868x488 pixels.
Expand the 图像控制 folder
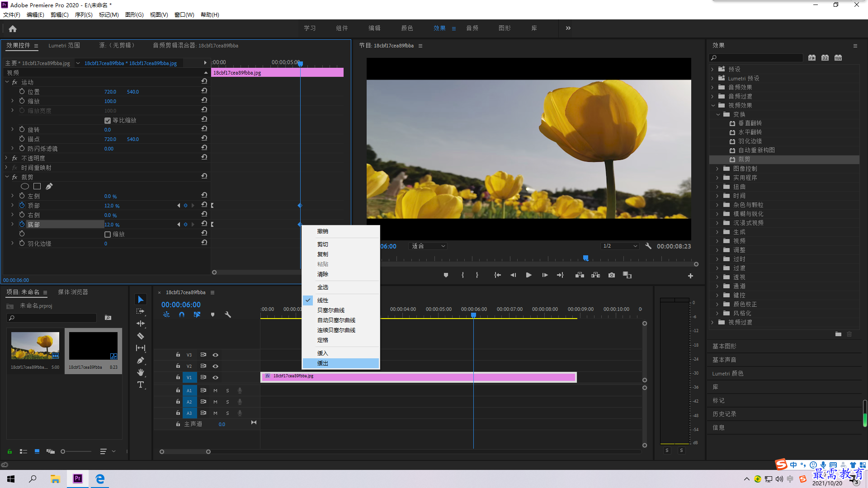(717, 169)
